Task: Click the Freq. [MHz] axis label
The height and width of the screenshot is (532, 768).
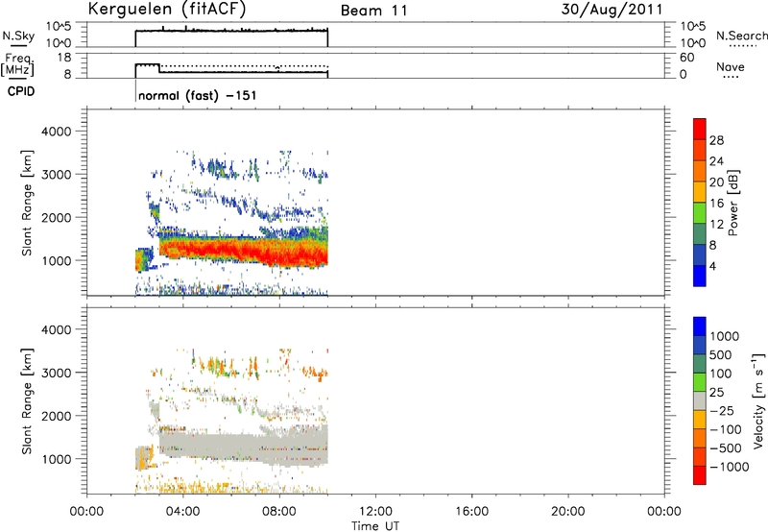Action: point(17,64)
